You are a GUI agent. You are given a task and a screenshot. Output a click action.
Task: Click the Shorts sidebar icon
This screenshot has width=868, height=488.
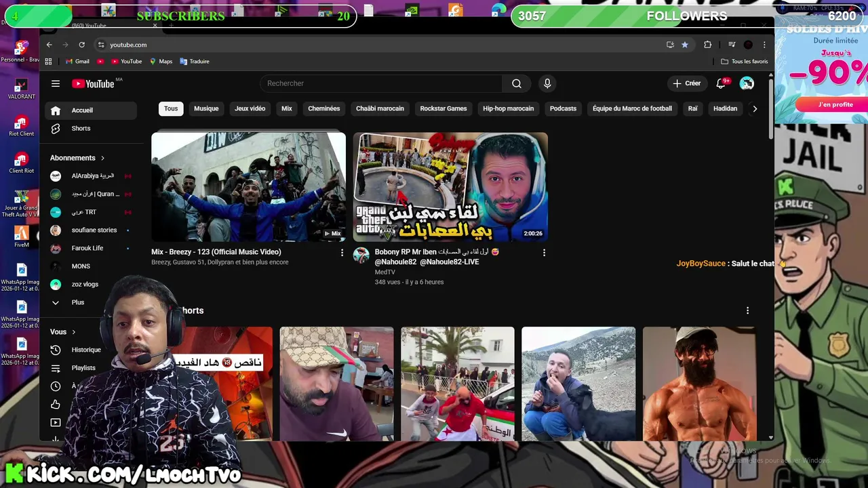pyautogui.click(x=56, y=129)
